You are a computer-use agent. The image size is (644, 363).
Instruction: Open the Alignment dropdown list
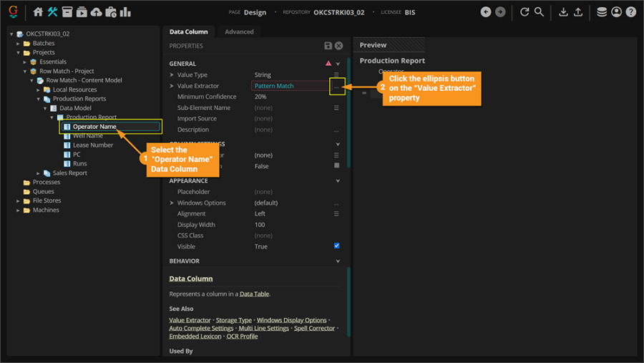pyautogui.click(x=336, y=214)
